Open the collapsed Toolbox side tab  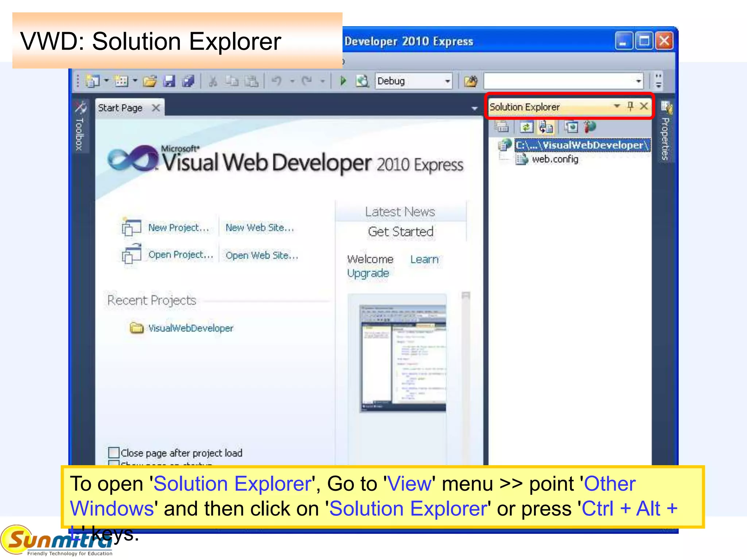(80, 126)
